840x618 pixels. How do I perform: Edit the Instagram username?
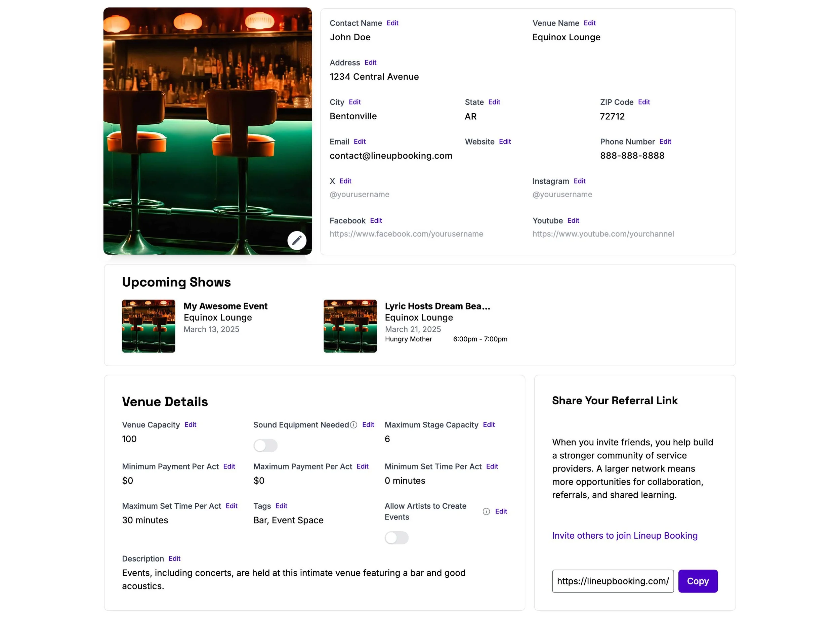tap(579, 181)
